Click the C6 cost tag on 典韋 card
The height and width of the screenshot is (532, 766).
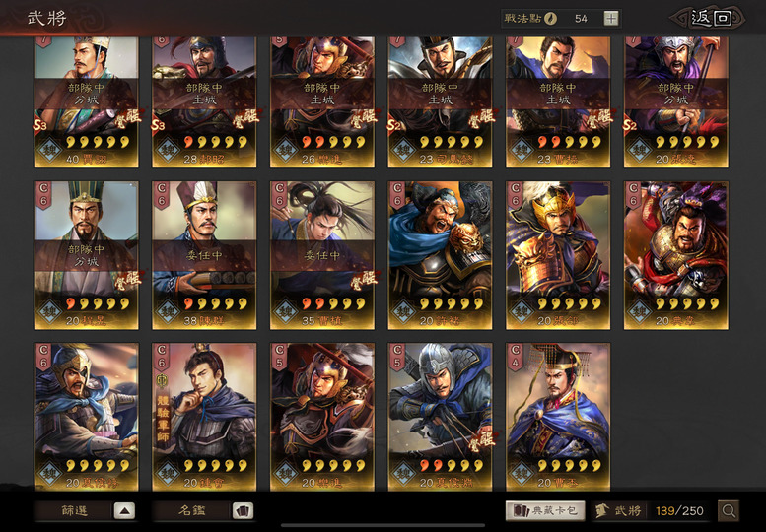pyautogui.click(x=633, y=194)
